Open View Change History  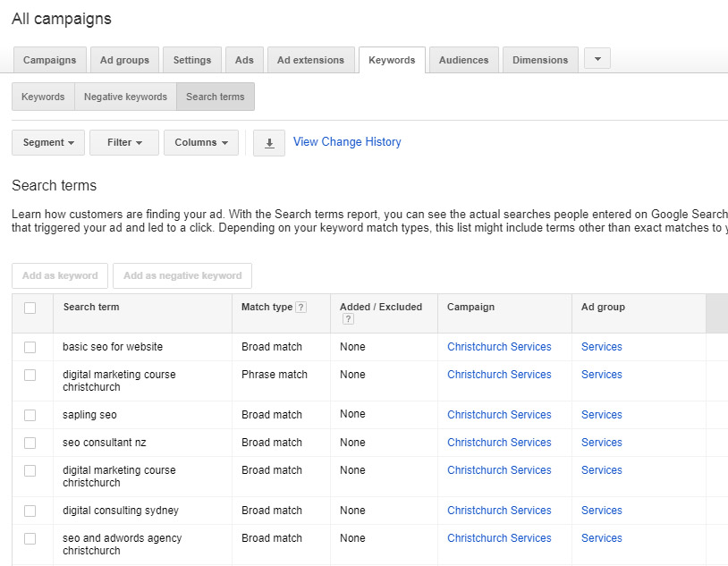coord(346,141)
